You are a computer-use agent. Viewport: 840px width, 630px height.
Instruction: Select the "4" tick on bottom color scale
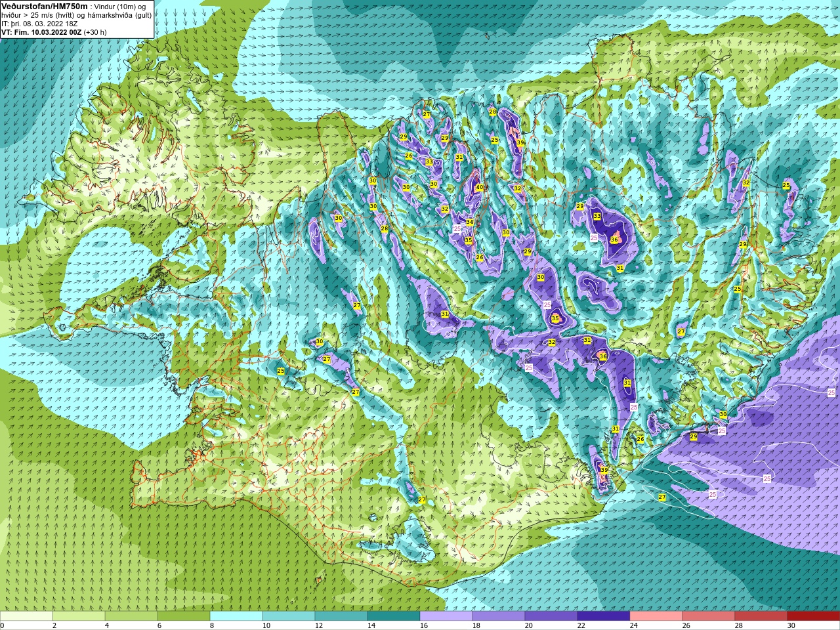[x=108, y=625]
